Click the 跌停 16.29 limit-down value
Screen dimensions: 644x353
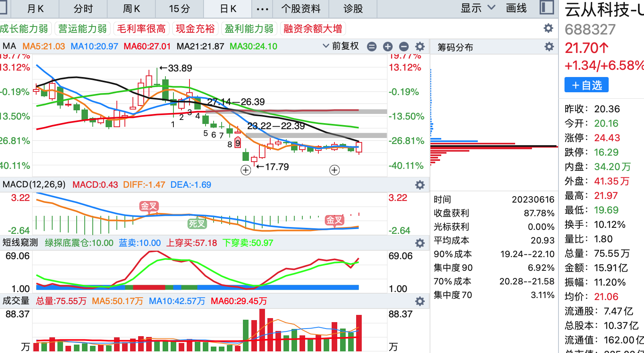coord(606,152)
